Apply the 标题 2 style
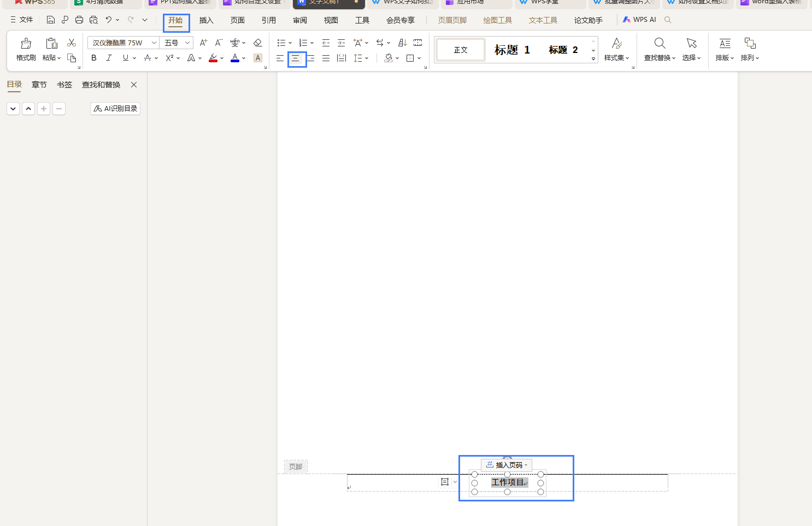Viewport: 812px width, 526px height. [x=563, y=50]
